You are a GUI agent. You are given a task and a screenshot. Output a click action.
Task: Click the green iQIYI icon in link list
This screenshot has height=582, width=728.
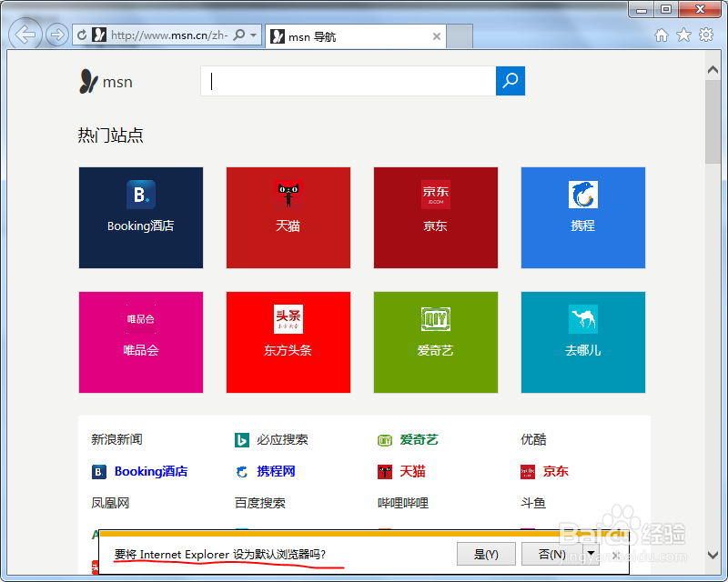(x=385, y=440)
